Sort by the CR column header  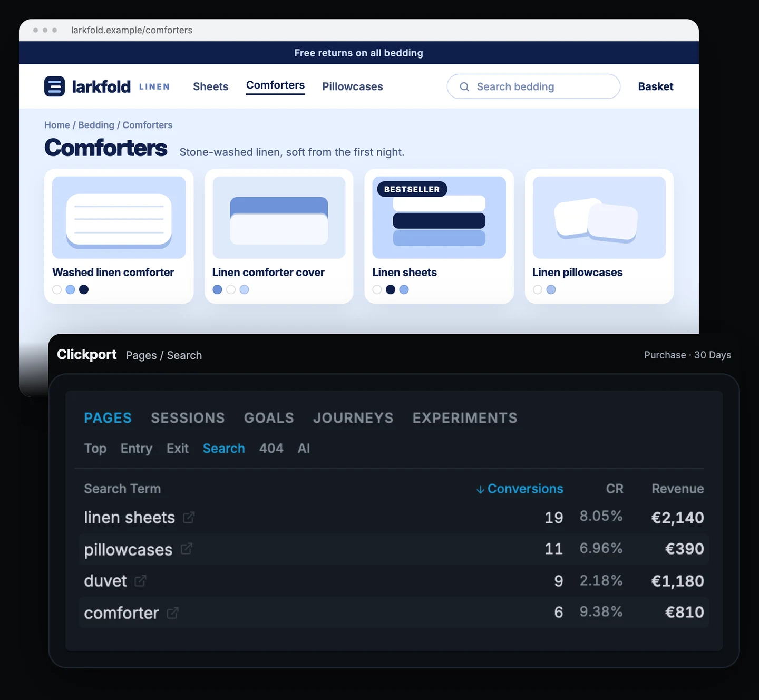[x=615, y=489]
